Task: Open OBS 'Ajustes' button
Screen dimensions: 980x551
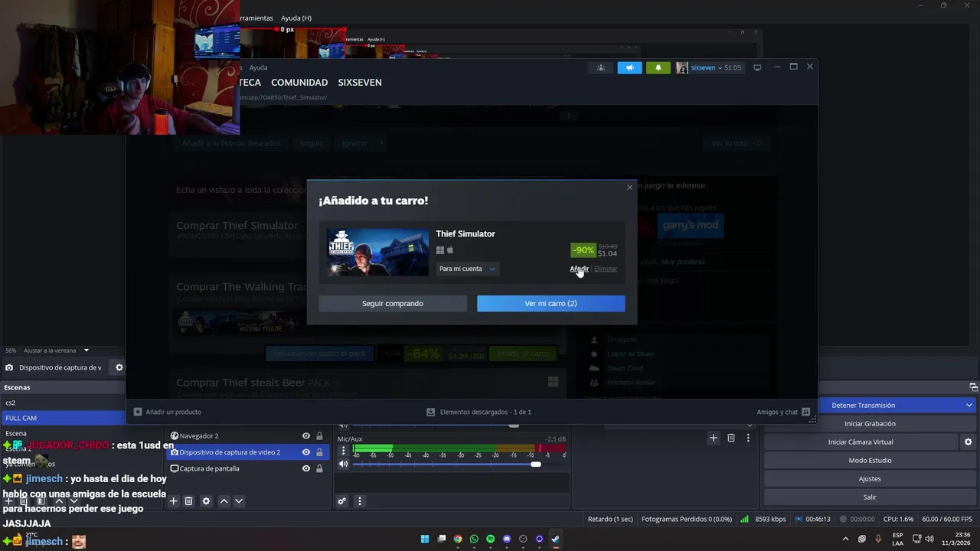Action: (x=870, y=479)
